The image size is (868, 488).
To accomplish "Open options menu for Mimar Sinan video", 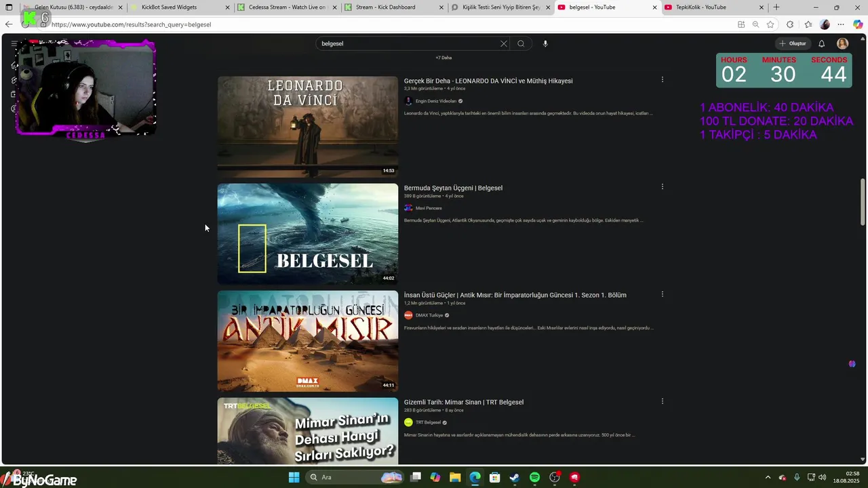I will 663,401.
